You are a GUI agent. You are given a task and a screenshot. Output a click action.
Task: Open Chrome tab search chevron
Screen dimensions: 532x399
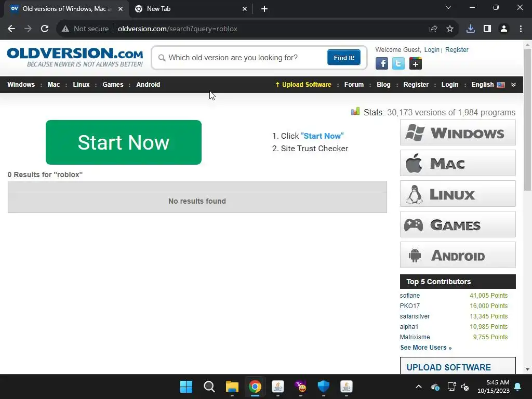448,7
